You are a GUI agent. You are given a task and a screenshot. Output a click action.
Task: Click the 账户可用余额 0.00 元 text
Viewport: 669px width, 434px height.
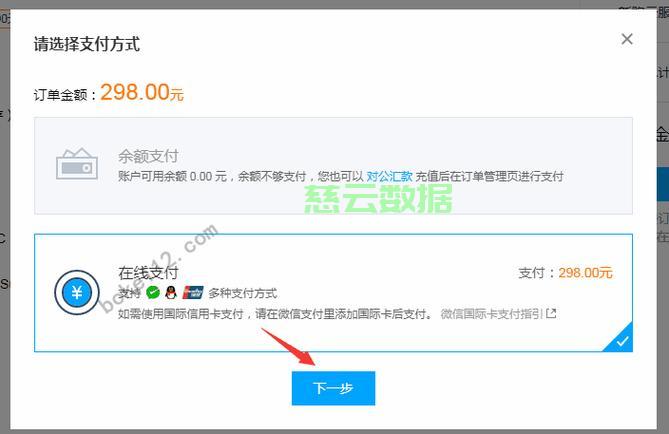(172, 176)
